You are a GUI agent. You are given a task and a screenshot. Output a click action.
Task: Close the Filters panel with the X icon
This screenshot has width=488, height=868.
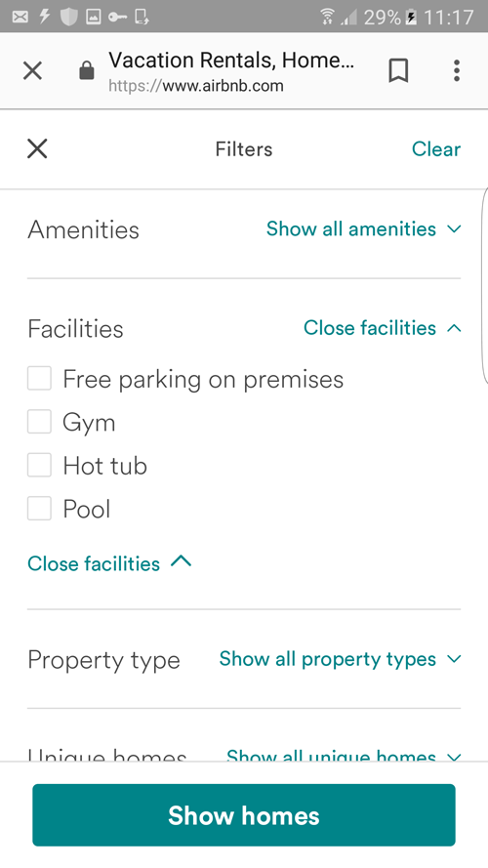37,149
